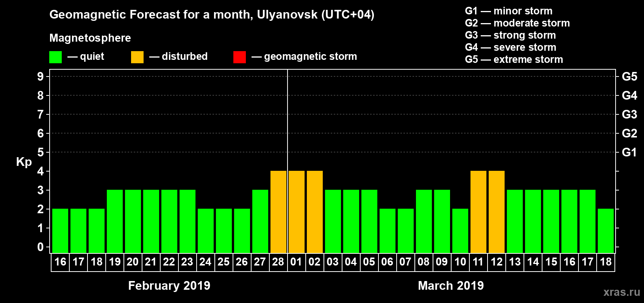644x303 pixels.
Task: Select the orange bar for March 12
Action: tap(497, 212)
